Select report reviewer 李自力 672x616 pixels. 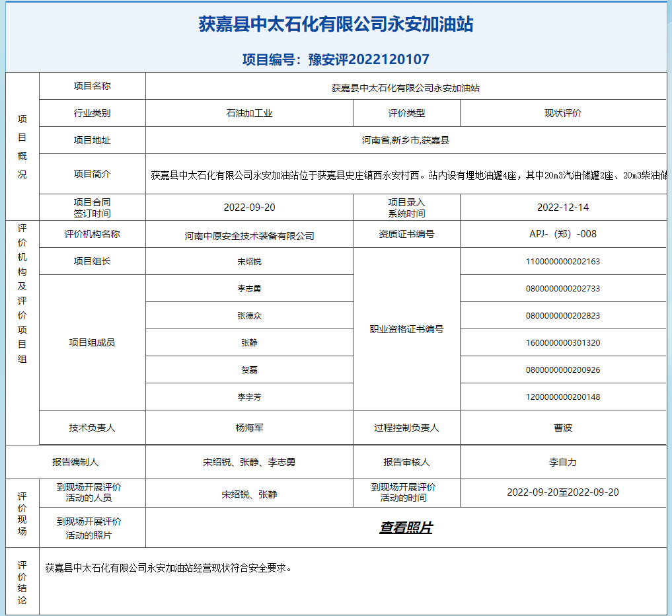tap(563, 462)
